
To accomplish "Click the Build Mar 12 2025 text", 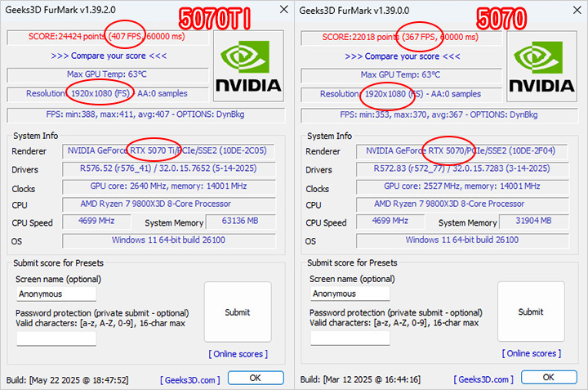I will click(360, 379).
